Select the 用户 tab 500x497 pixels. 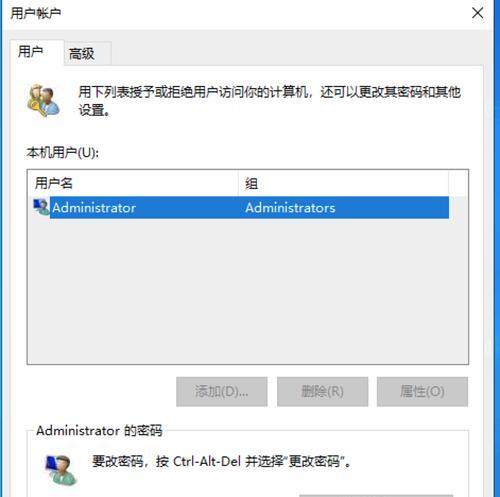31,52
